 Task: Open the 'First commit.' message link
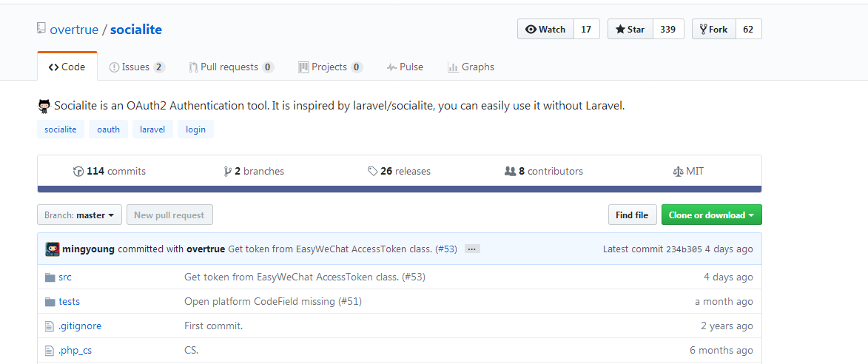(x=214, y=326)
